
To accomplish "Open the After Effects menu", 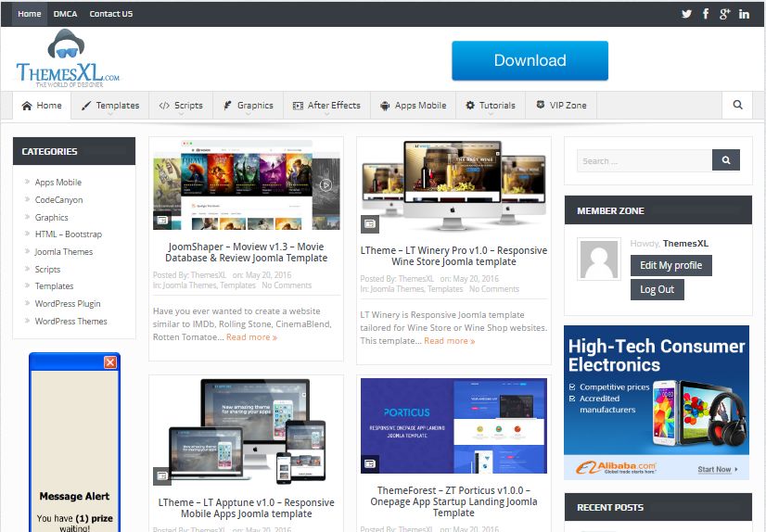I will 326,105.
